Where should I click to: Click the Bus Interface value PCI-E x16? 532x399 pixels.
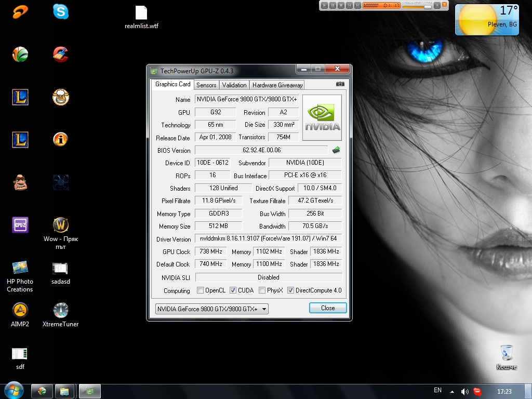(x=305, y=175)
